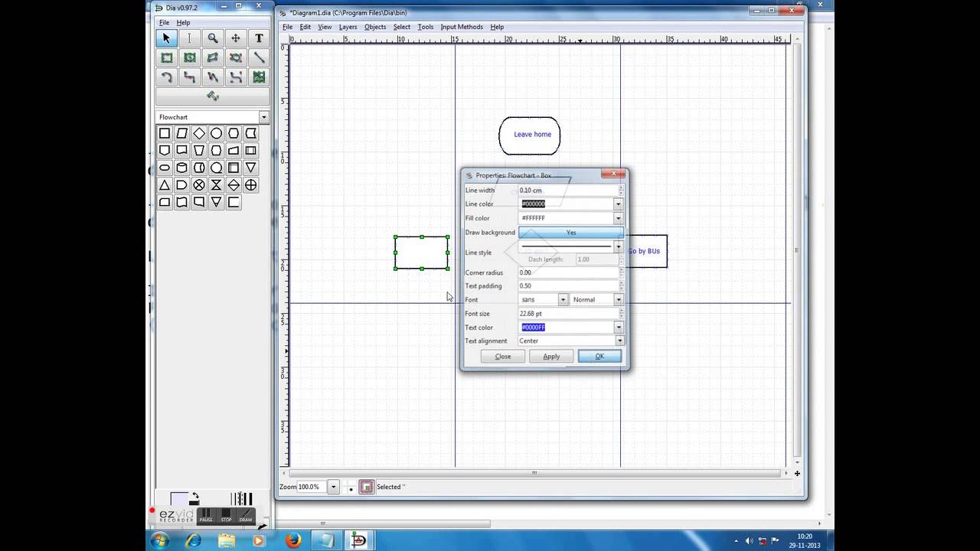Select the Text tool marked T
Image resolution: width=980 pixels, height=551 pixels.
pyautogui.click(x=259, y=38)
